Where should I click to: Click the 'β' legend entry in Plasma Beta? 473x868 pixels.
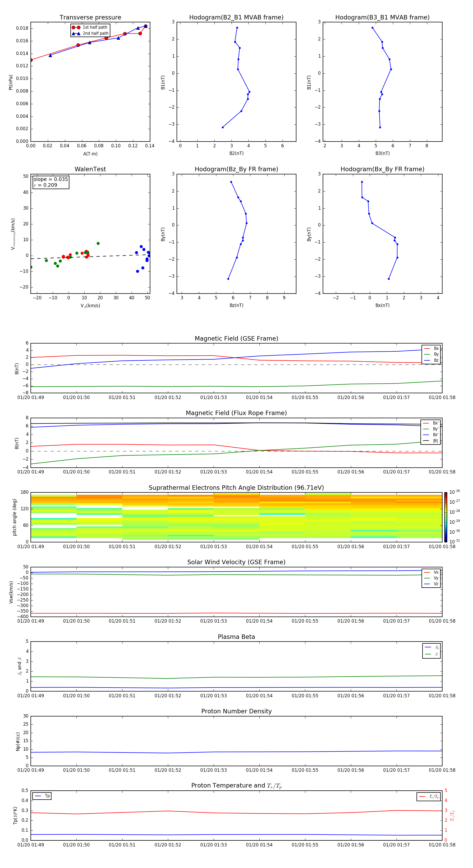pyautogui.click(x=431, y=654)
